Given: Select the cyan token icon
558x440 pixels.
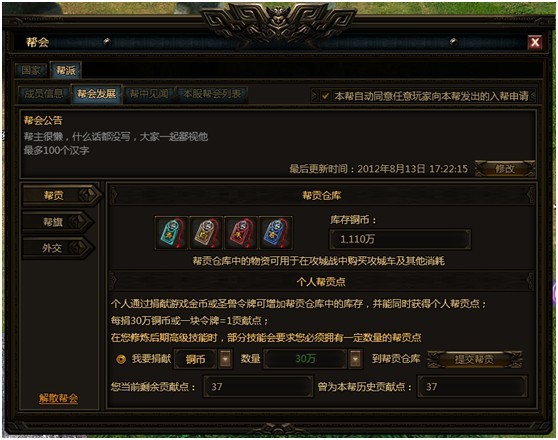Looking at the screenshot, I should [x=172, y=232].
